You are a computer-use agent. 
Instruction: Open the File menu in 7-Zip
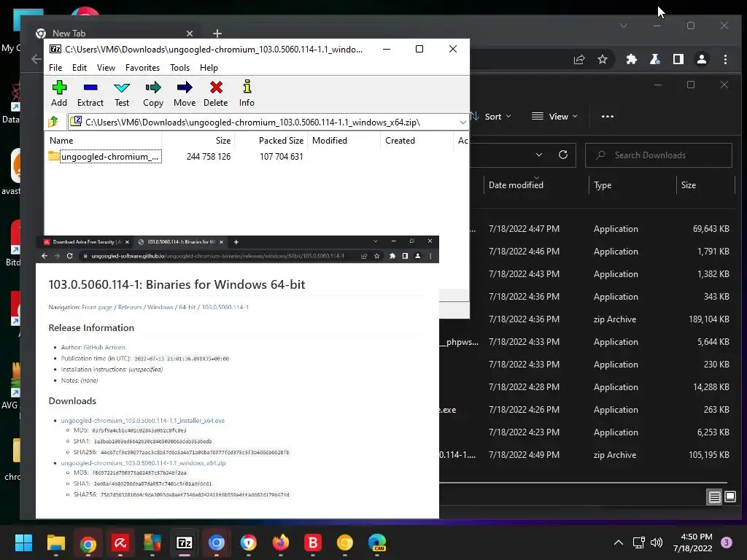(55, 68)
